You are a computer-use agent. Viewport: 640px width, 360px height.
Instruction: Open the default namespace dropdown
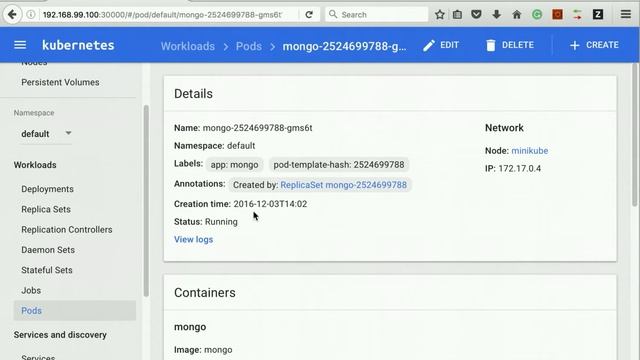coord(46,133)
